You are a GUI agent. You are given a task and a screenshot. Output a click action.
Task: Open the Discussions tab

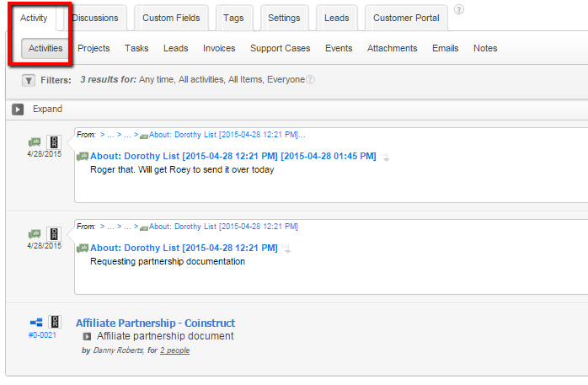[x=94, y=18]
